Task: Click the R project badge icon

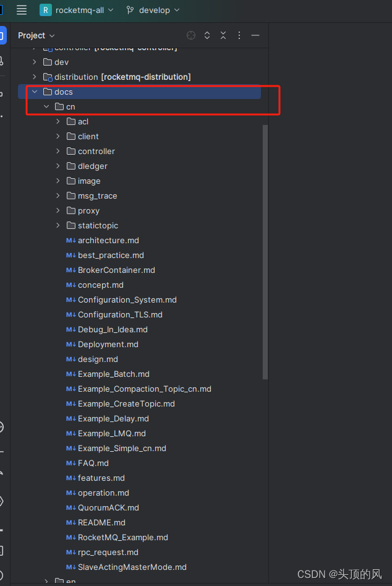Action: point(45,10)
